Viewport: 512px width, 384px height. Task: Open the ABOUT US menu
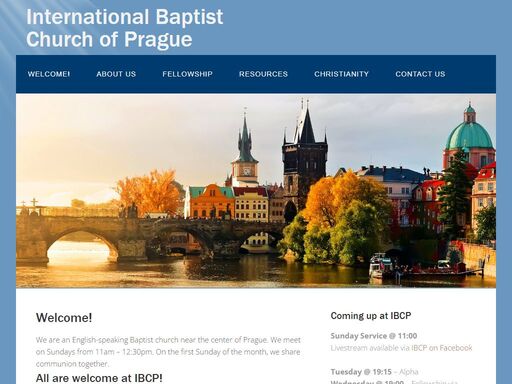(x=116, y=74)
